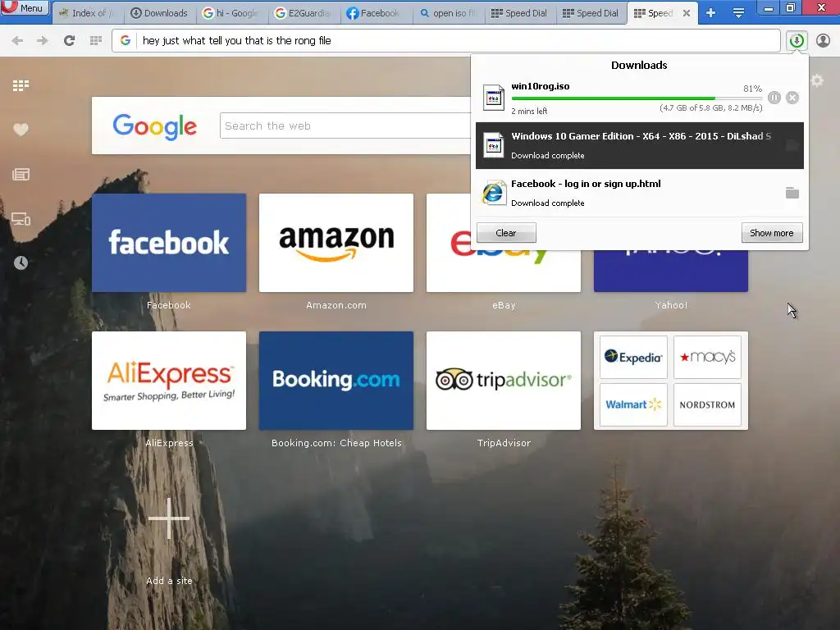Open the AliExpress speed dial tile
Screen dimensions: 840x630
[169, 381]
